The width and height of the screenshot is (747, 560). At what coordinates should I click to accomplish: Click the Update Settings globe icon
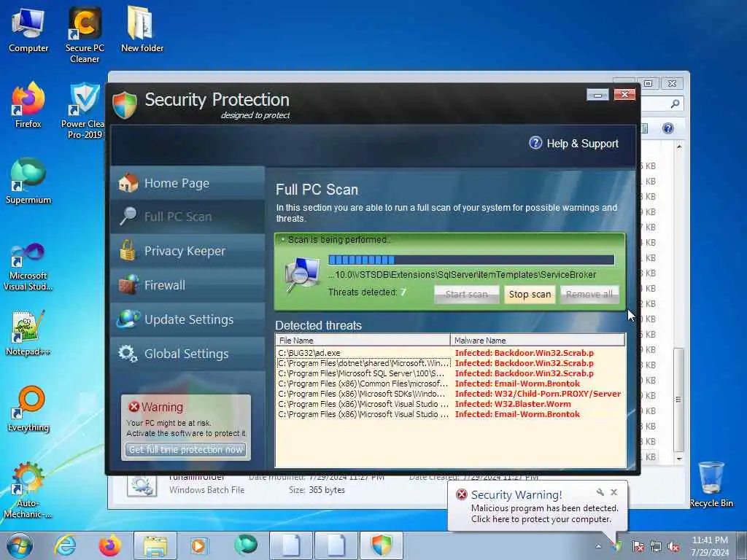128,319
